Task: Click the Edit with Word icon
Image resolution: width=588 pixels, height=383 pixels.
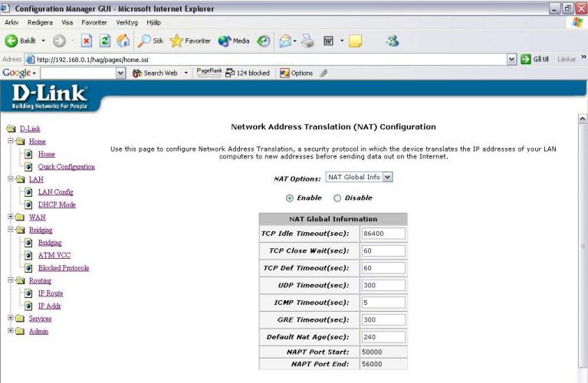Action: pyautogui.click(x=329, y=41)
